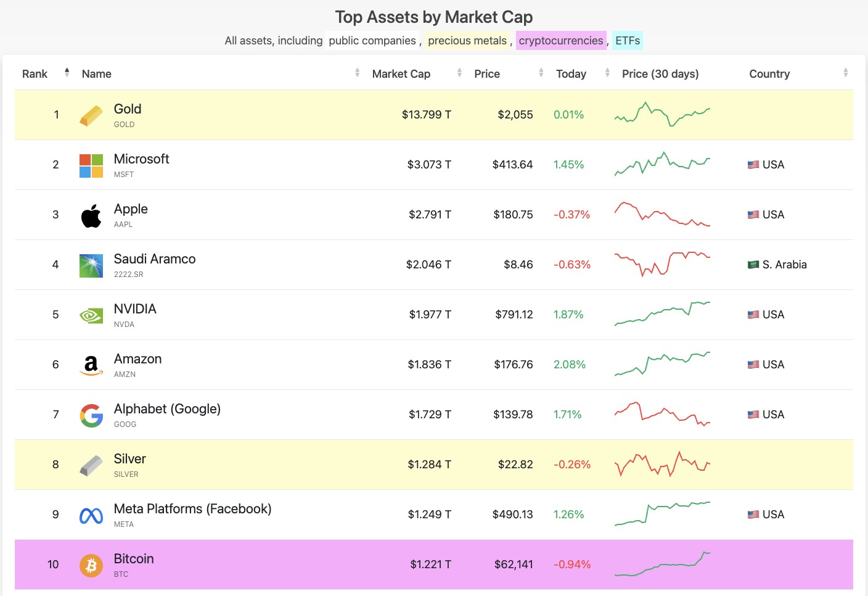
Task: Click the Bitcoin coin icon
Action: pos(91,565)
